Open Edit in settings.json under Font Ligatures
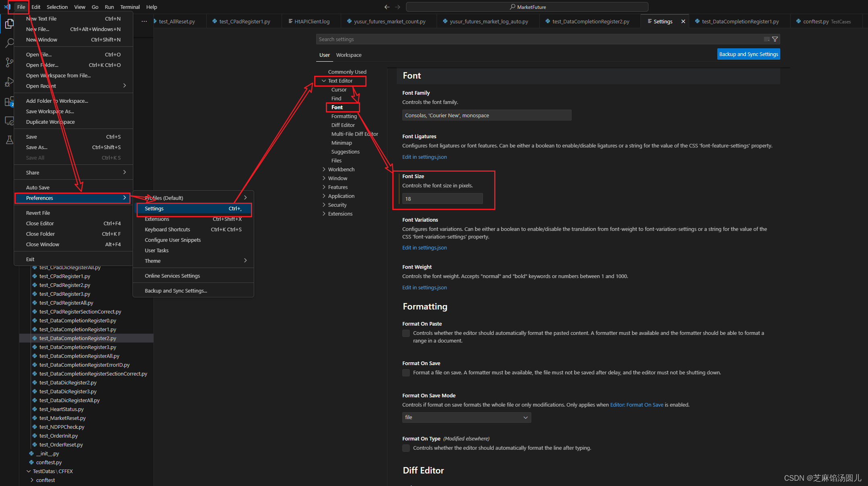 [x=424, y=157]
